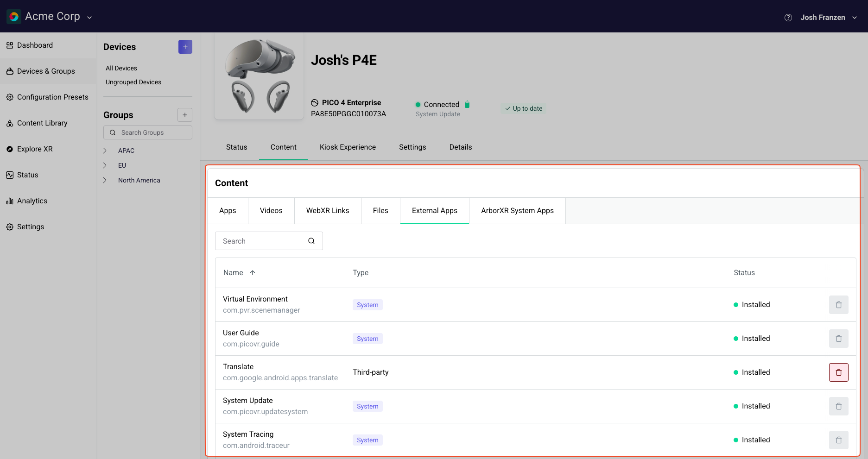The height and width of the screenshot is (459, 868).
Task: Click the Translate app name
Action: click(238, 367)
